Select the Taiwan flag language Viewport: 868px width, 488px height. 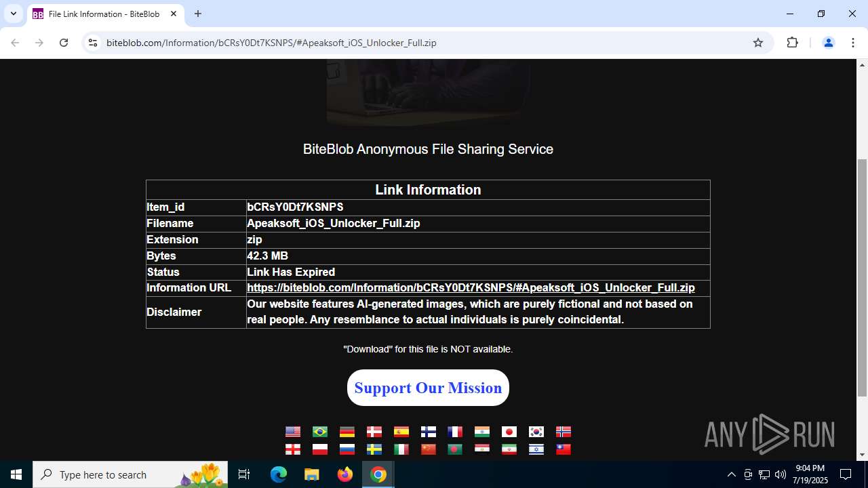(564, 449)
